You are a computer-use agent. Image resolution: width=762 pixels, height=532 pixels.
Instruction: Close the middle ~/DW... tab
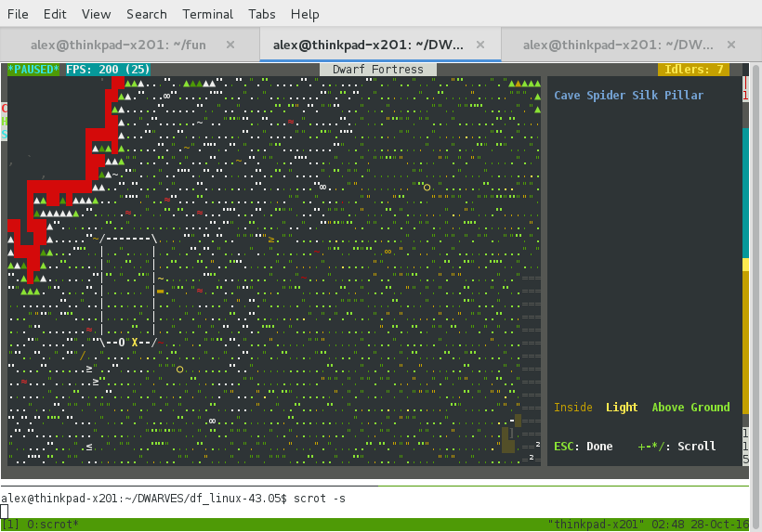[x=480, y=45]
